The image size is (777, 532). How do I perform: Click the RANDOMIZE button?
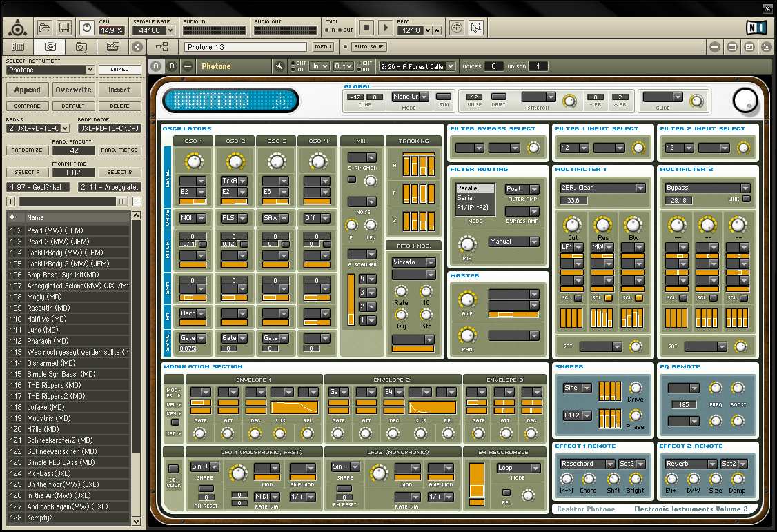tap(27, 150)
